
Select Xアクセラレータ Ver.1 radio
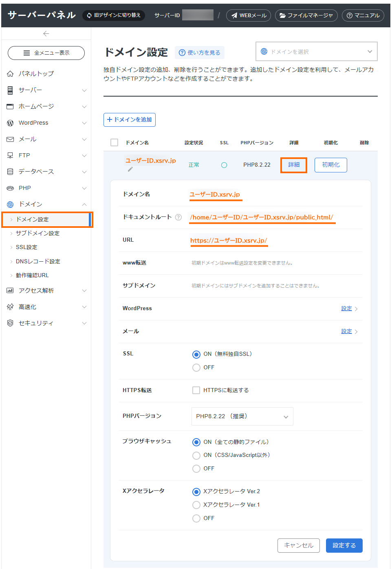click(x=196, y=505)
